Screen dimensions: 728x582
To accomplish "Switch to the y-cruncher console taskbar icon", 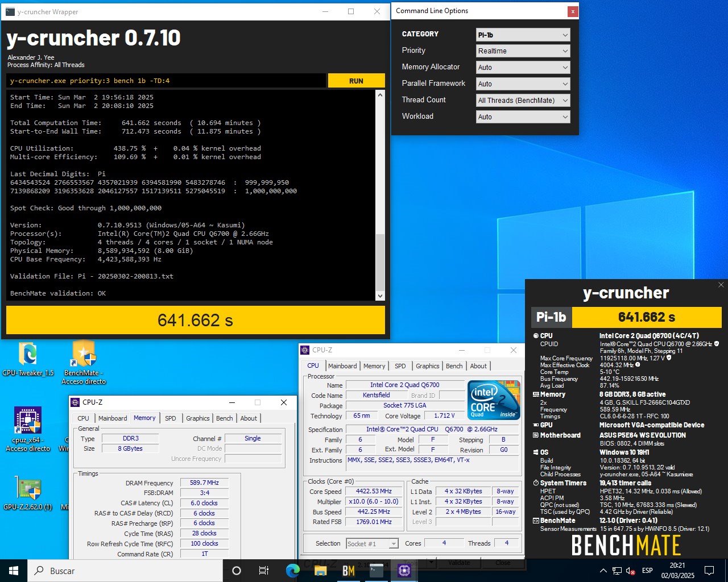I will [377, 571].
